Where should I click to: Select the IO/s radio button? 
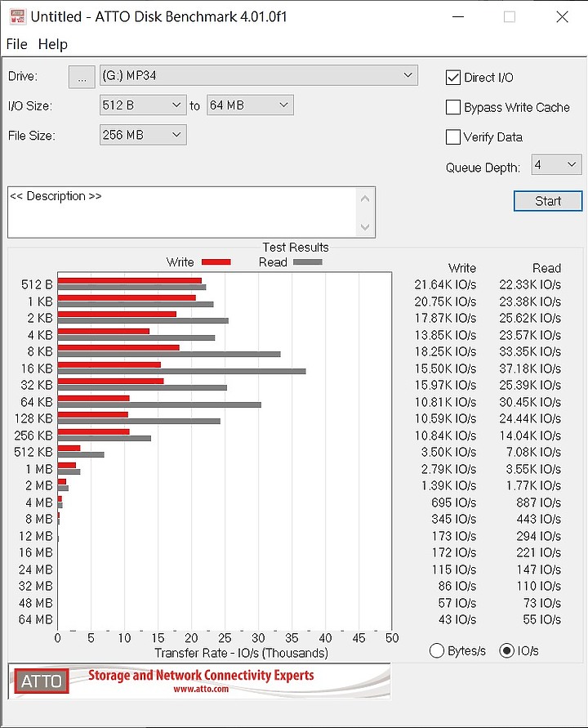(507, 650)
